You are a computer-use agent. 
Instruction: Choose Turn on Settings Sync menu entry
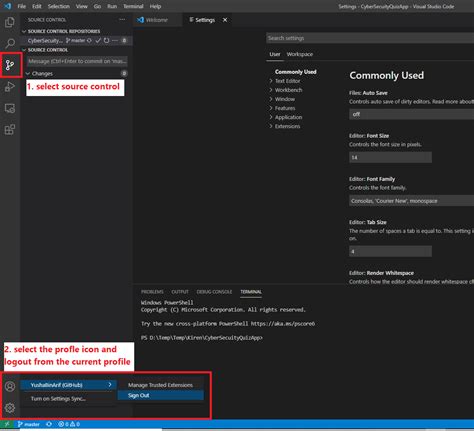pyautogui.click(x=69, y=399)
